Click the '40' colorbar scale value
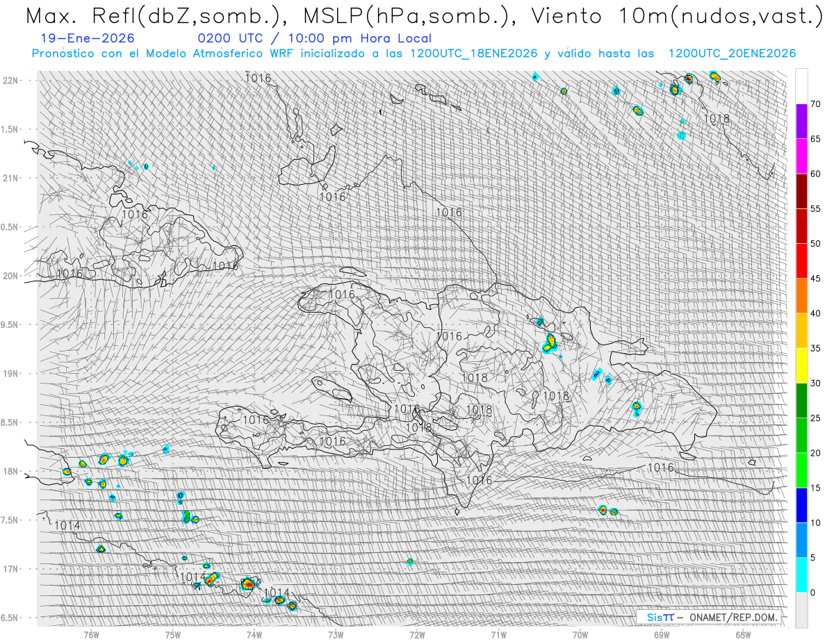The image size is (834, 644). point(815,313)
